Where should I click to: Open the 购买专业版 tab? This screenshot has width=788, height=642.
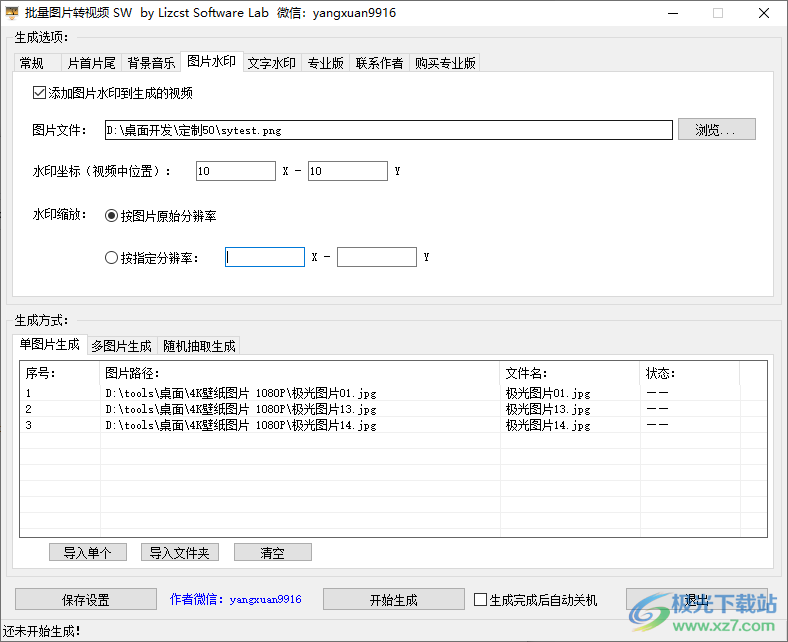click(445, 63)
